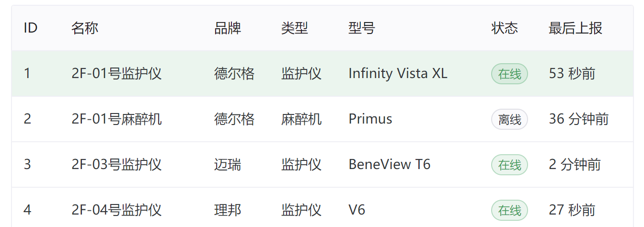Click the 最后上报 column header
644x227 pixels.
[575, 28]
